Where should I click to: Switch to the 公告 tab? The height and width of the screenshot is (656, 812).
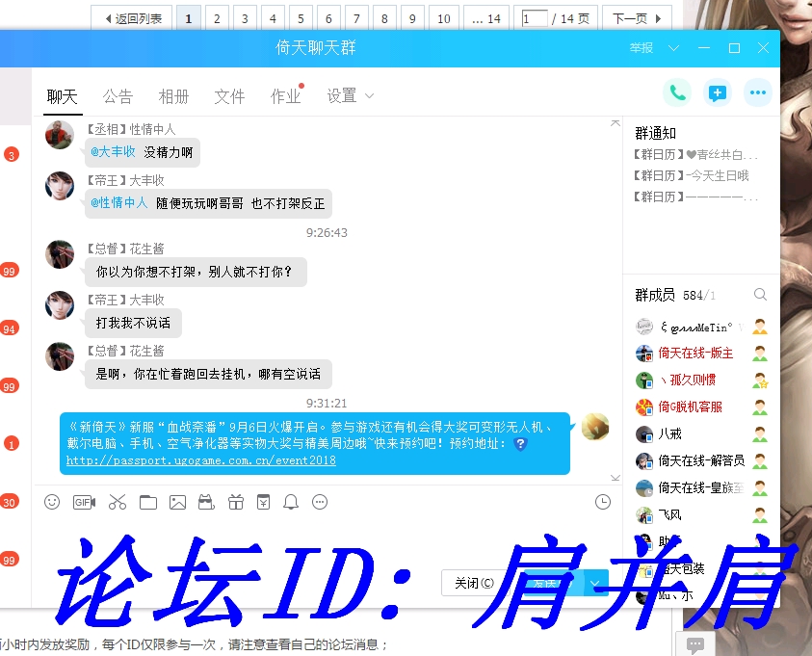coord(118,96)
